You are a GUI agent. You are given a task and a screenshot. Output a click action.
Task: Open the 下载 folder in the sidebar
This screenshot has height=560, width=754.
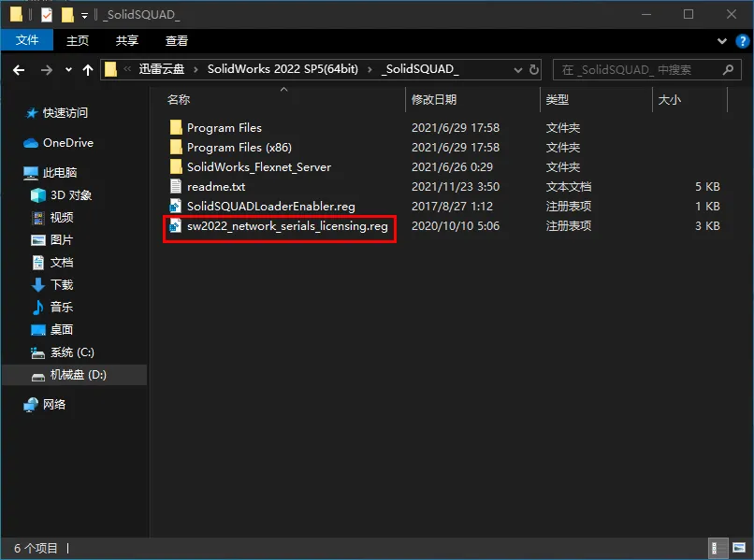coord(62,285)
